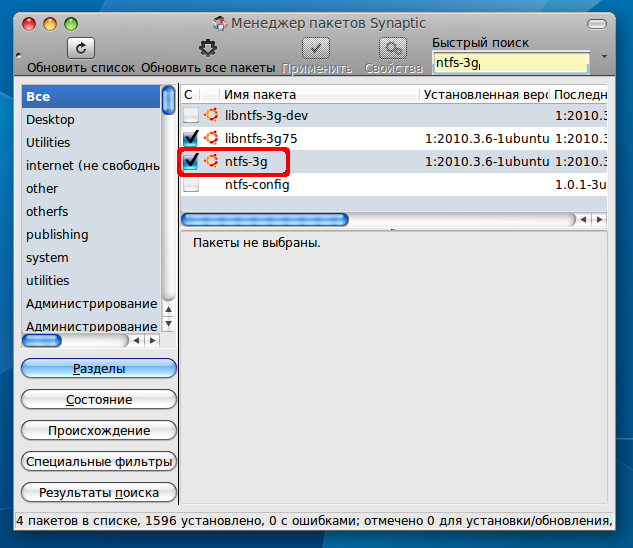Click package list horizontal scrollbar thumb

(x=265, y=220)
